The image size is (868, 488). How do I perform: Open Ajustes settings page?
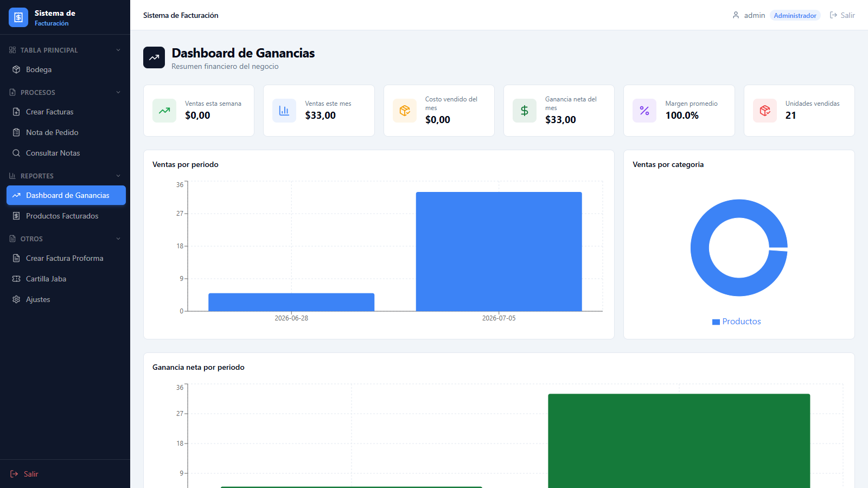[66, 299]
